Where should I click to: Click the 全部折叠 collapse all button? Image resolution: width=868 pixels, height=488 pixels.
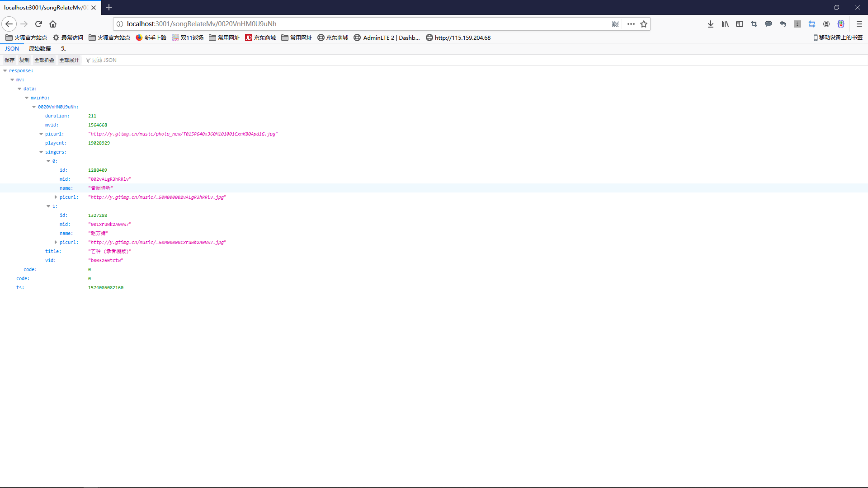[x=44, y=60]
